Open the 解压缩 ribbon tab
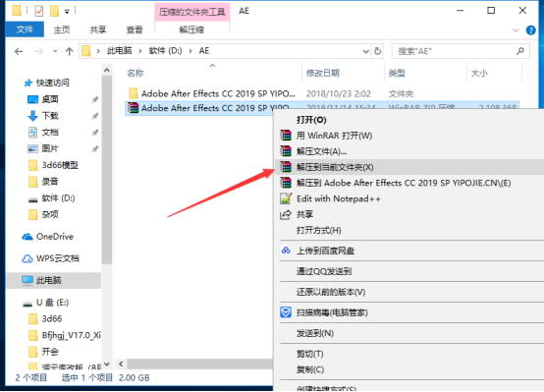Screen dimensions: 544x392 (x=191, y=29)
